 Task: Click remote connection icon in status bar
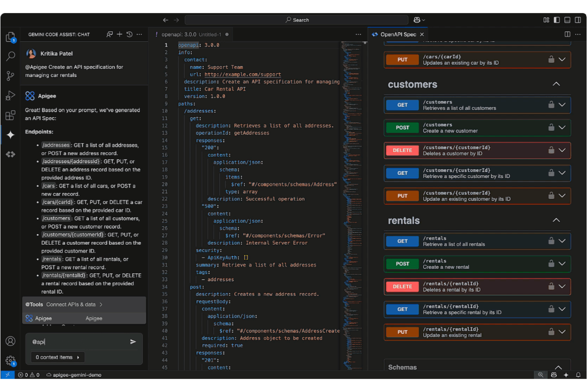click(8, 375)
